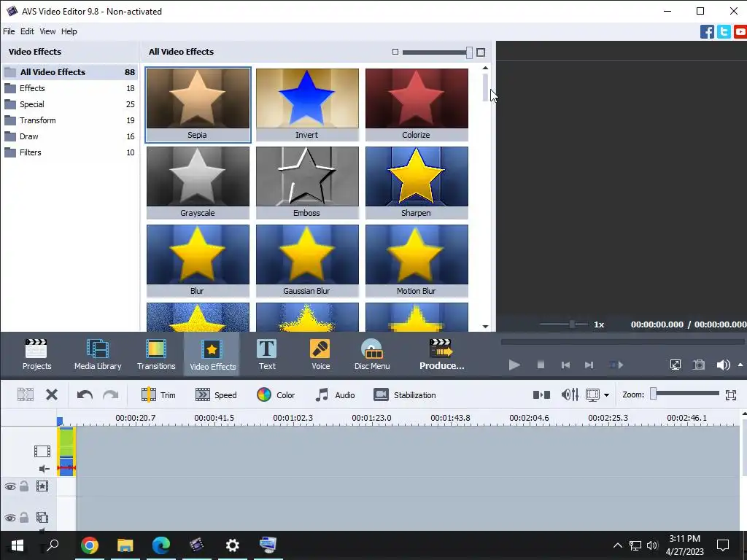Click the storyboard transition view icon
Viewport: 747px width, 560px height.
541,394
